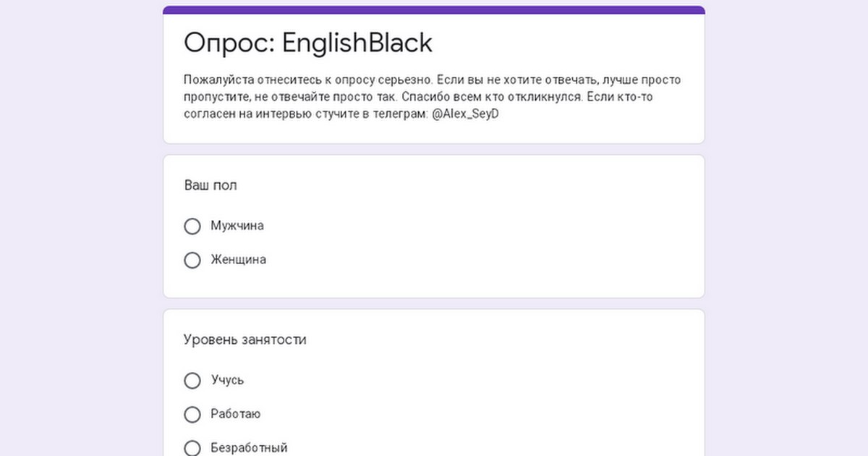Screen dimensions: 868x456
Task: Click the Ваш пол question heading
Action: point(210,185)
